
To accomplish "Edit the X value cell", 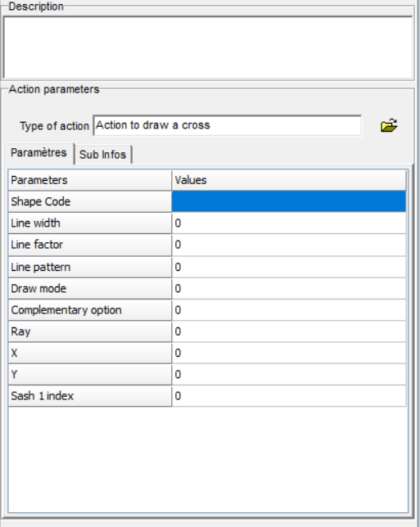I will [289, 353].
